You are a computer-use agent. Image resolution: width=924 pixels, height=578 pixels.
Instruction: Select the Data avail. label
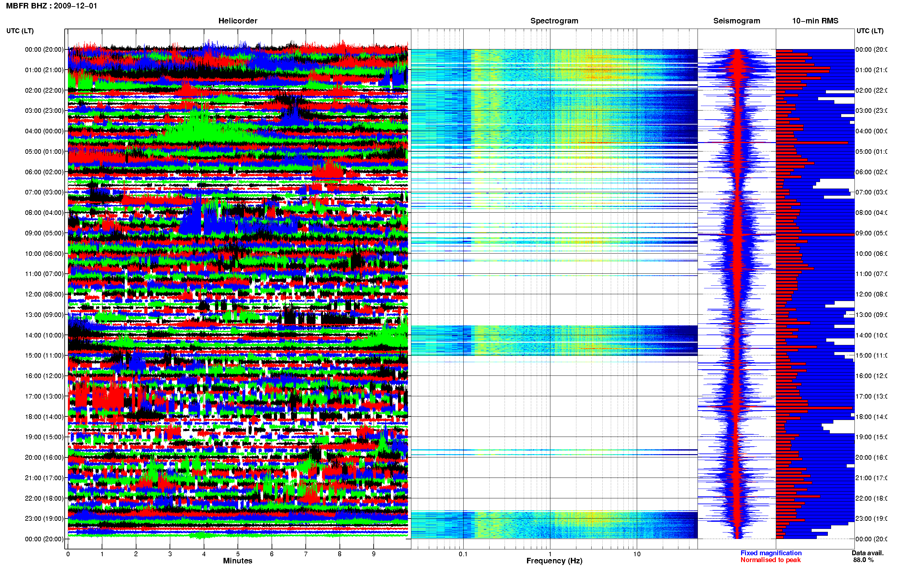pyautogui.click(x=867, y=553)
